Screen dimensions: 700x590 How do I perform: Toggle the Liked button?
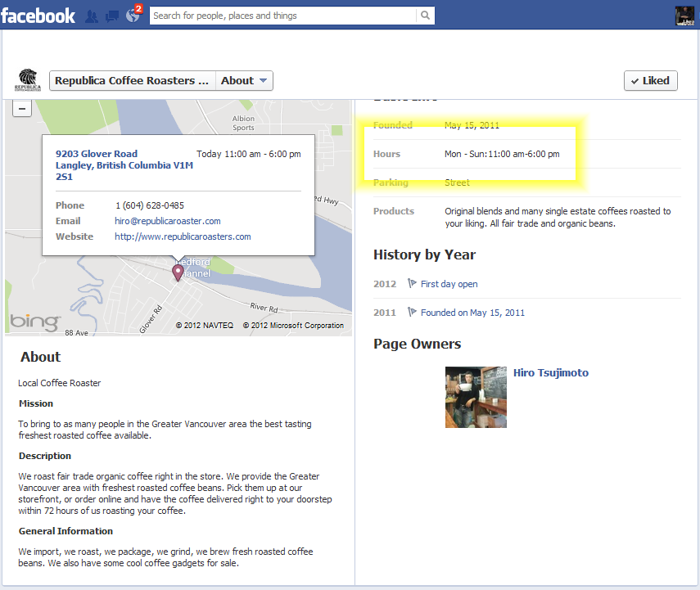point(650,81)
